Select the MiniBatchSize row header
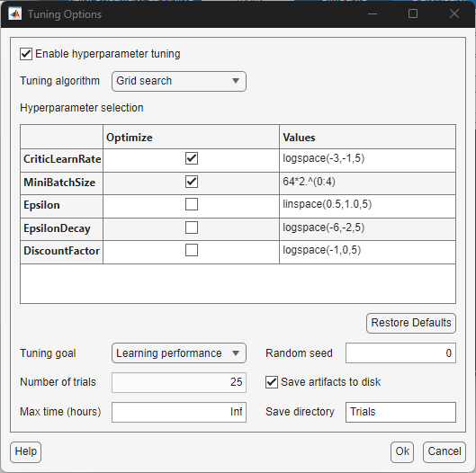Viewport: 476px width, 473px height. [62, 183]
